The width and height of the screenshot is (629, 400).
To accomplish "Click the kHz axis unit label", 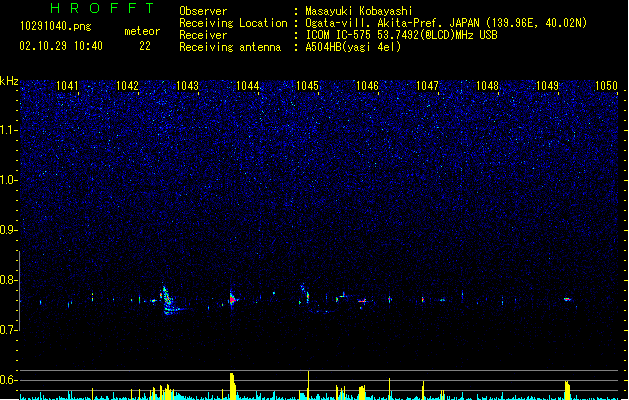I will (9, 81).
